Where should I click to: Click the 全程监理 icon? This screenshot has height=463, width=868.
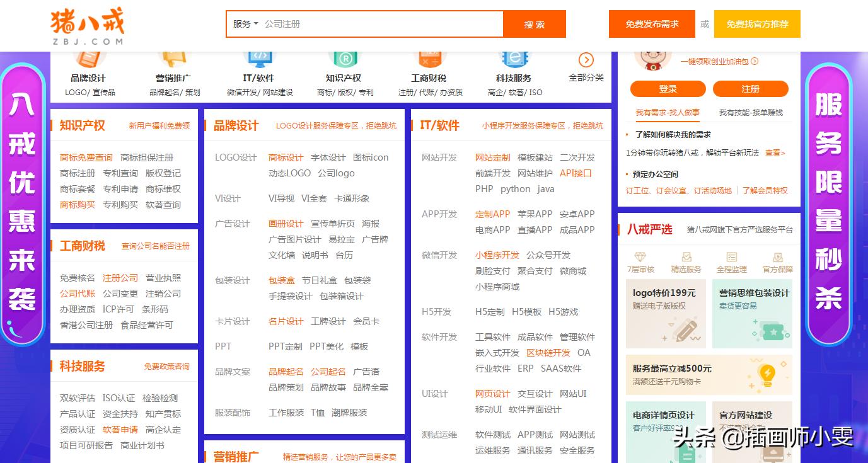tap(731, 257)
